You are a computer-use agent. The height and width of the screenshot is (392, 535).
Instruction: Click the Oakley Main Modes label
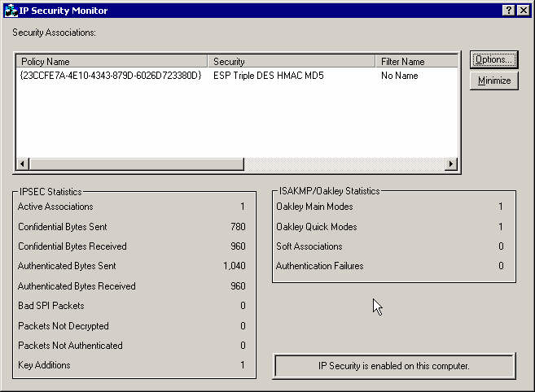(x=314, y=207)
